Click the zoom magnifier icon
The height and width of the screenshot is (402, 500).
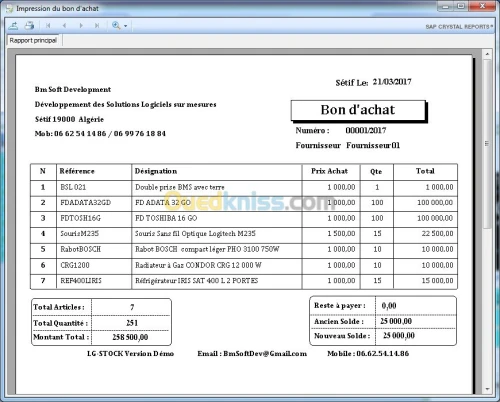[116, 25]
